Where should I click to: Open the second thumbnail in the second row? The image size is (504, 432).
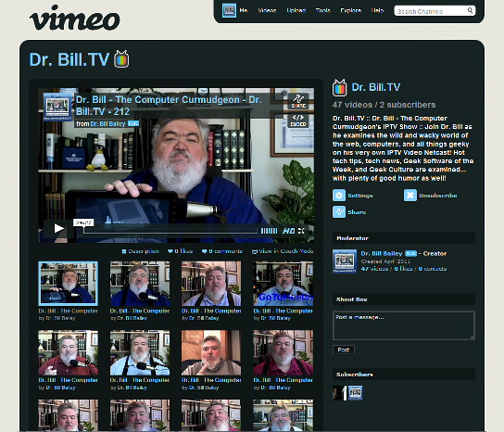(140, 352)
